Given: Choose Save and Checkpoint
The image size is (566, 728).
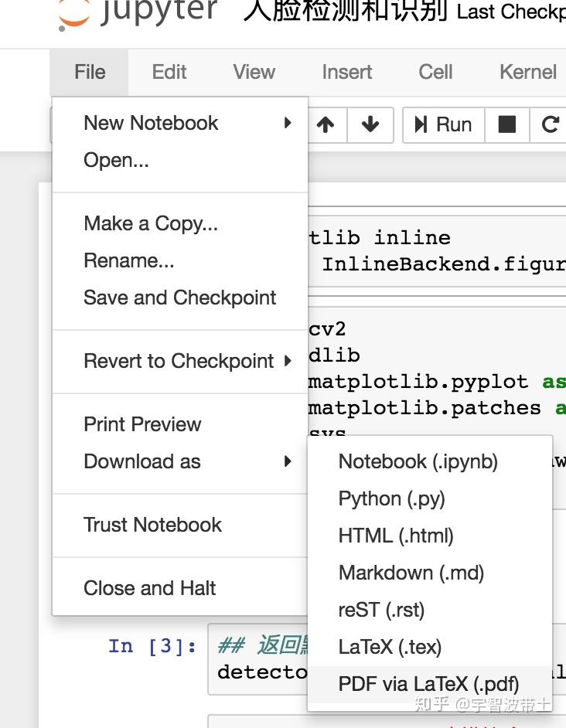Looking at the screenshot, I should click(179, 298).
